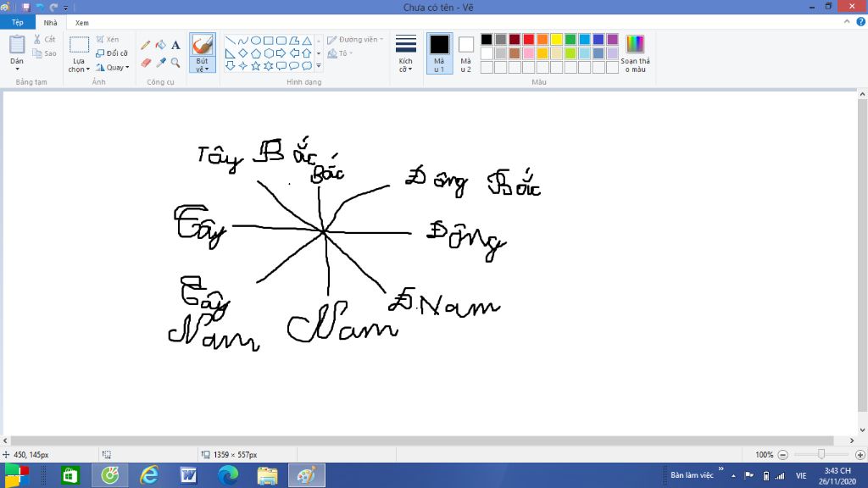
Task: Expand the shapes gallery more arrow
Action: click(319, 66)
